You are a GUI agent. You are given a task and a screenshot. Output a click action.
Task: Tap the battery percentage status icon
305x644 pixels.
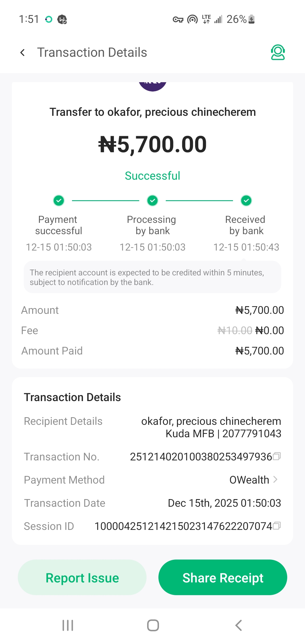click(241, 19)
